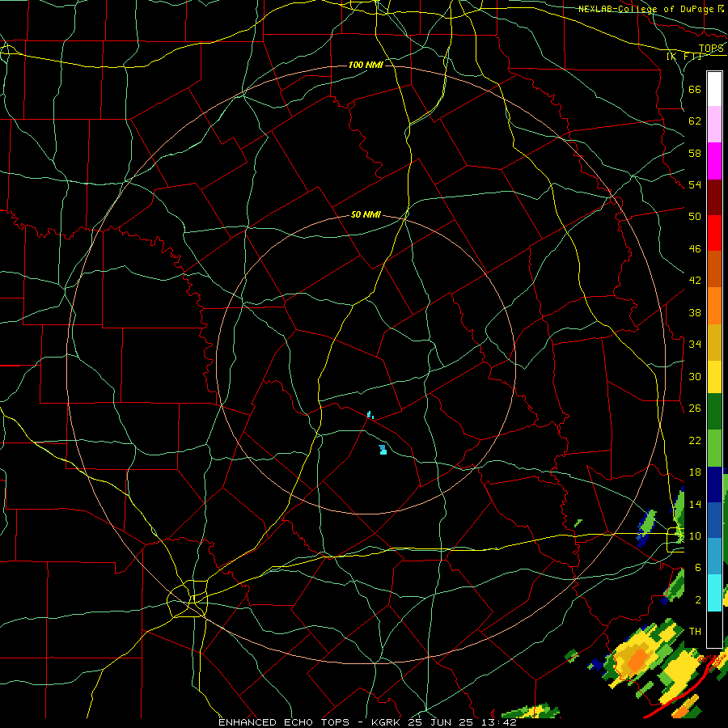Click the ENHANCED ECHO TOPS product title
This screenshot has width=728, height=728.
284,722
